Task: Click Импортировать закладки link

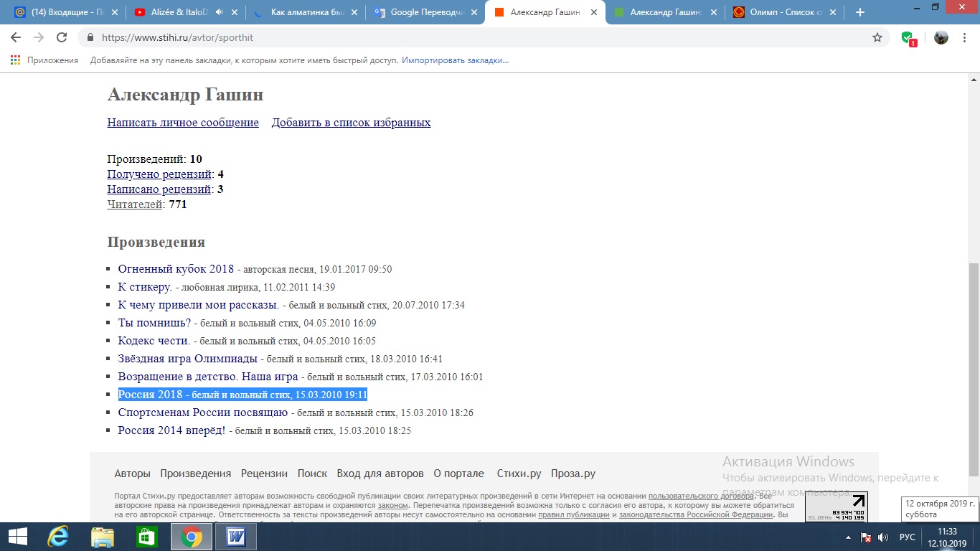Action: pos(455,60)
